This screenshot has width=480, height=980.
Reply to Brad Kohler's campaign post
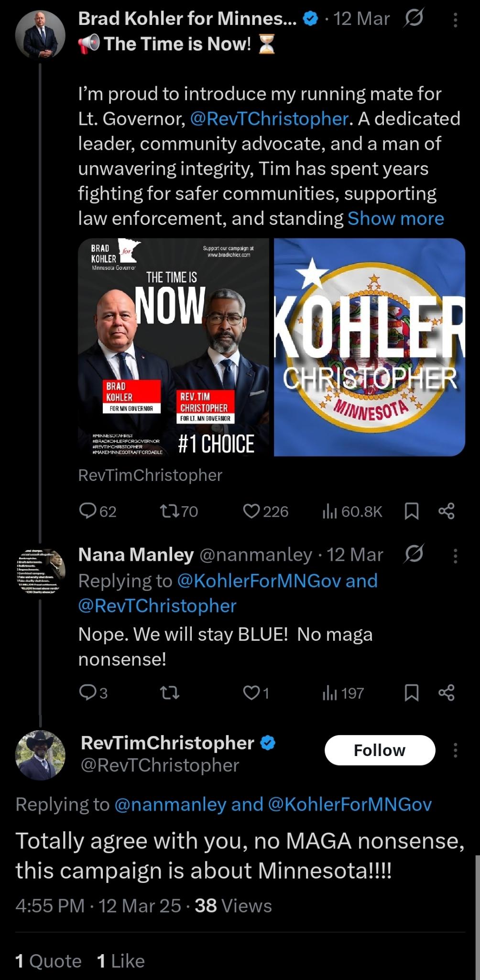[x=88, y=511]
